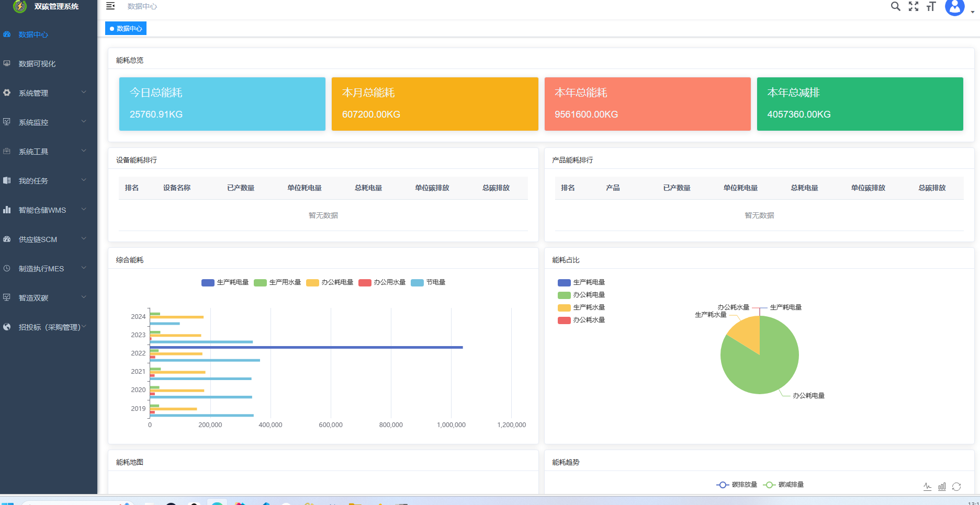Click the 系统工具 toolbox icon
980x505 pixels.
tap(7, 152)
